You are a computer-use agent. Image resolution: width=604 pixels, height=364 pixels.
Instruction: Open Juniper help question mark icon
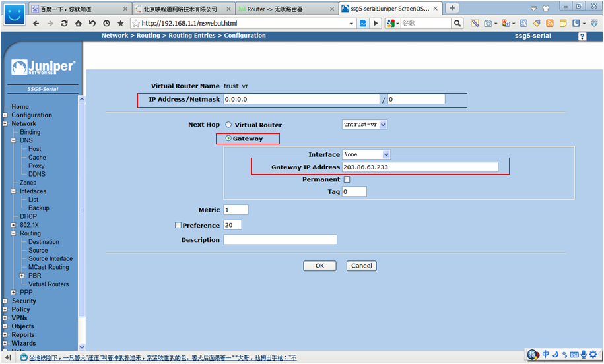pos(582,36)
